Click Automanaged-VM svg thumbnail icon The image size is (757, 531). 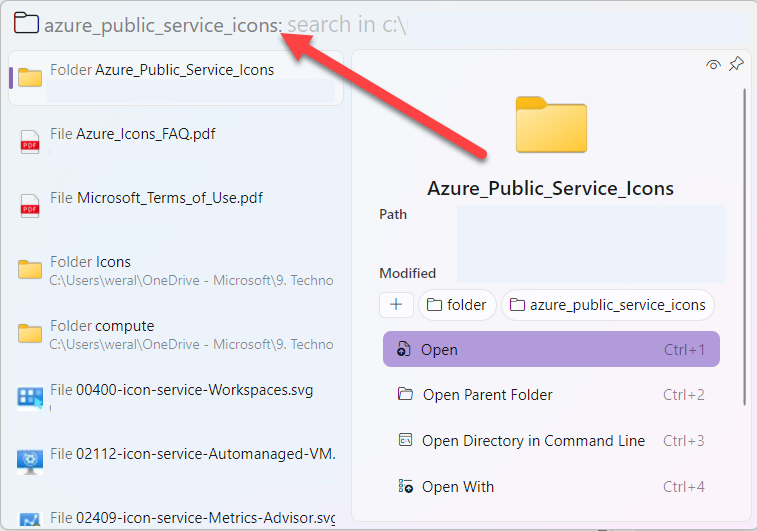click(x=30, y=462)
